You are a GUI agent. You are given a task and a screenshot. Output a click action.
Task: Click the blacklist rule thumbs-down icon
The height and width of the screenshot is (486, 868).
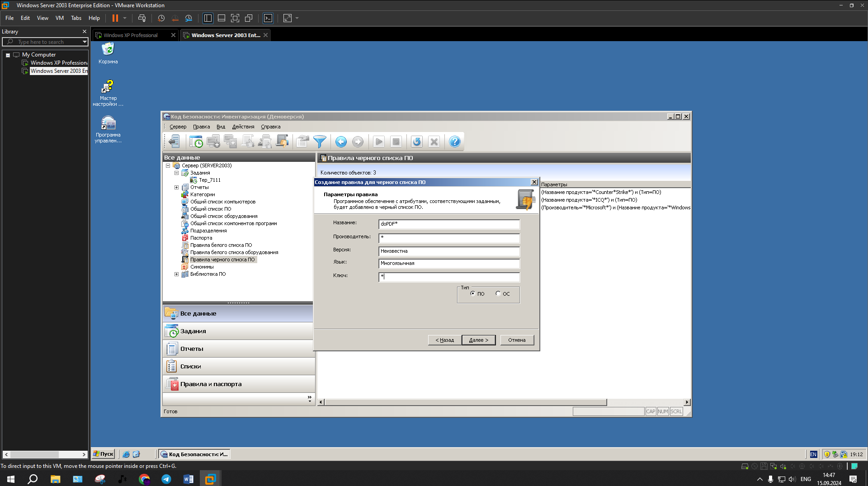(x=282, y=142)
